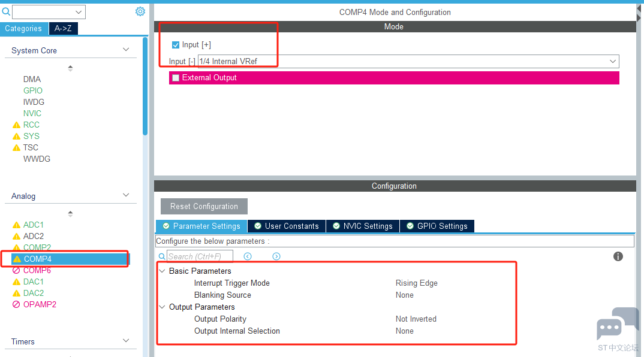
Task: Select DAC1 peripheral
Action: [33, 282]
